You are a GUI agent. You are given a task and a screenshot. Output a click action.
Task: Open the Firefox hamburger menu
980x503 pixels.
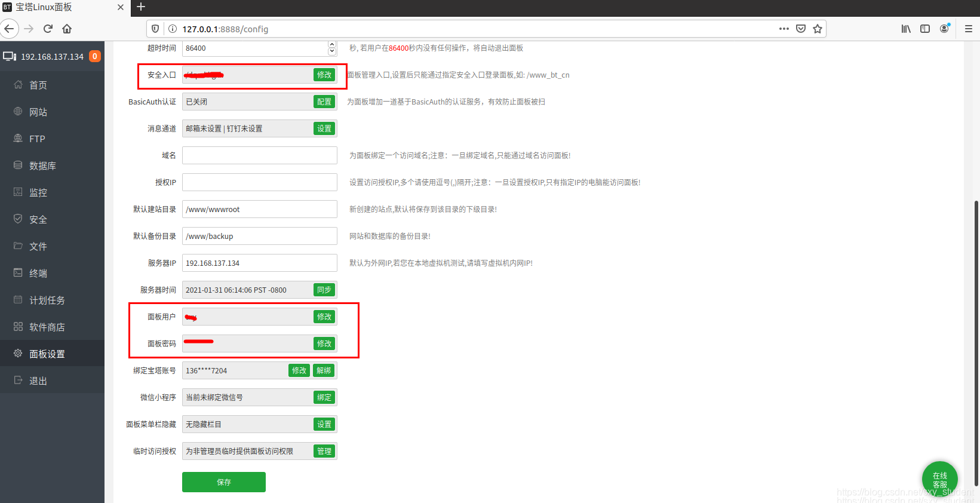[969, 29]
